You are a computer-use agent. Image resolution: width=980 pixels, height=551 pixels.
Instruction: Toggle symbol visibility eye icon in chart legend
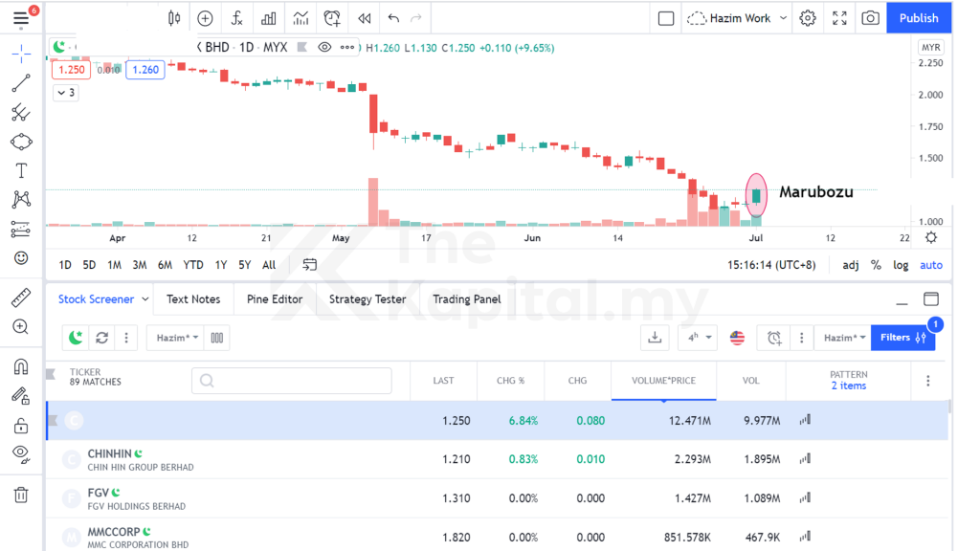click(324, 47)
